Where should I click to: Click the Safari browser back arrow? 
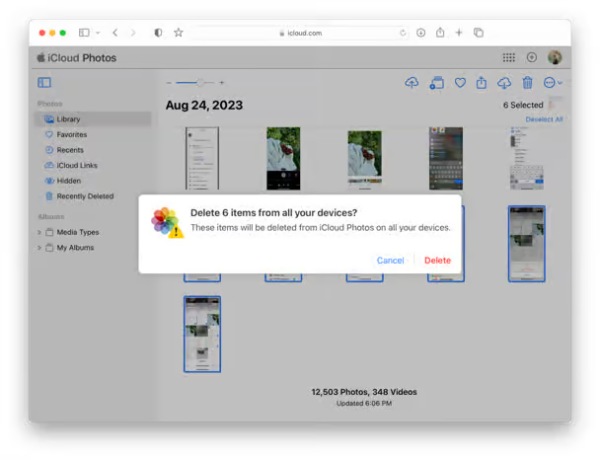coord(115,32)
